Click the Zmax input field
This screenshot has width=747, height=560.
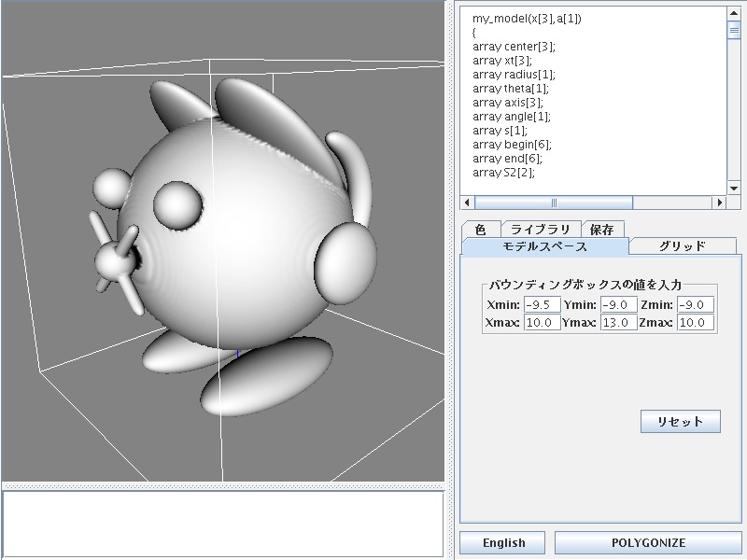696,322
